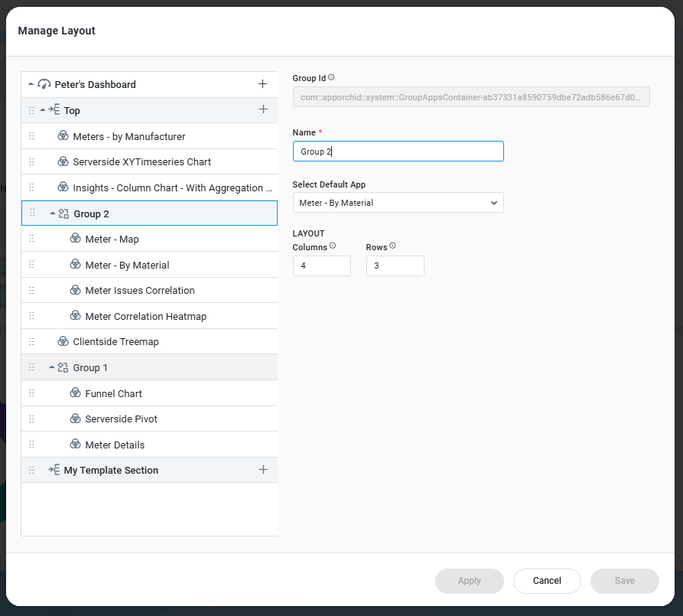Image resolution: width=683 pixels, height=616 pixels.
Task: Click the Columns number field
Action: (321, 266)
